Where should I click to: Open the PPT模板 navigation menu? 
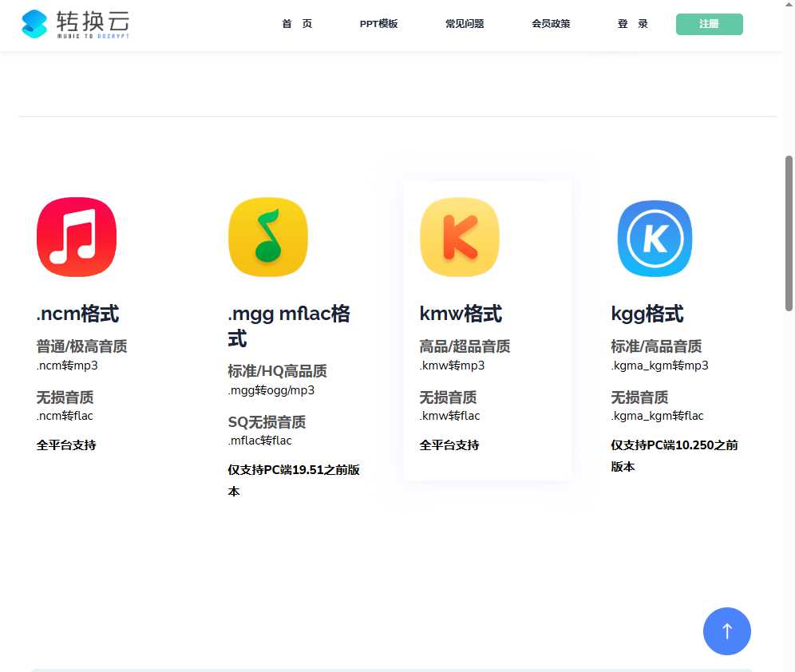(x=379, y=24)
